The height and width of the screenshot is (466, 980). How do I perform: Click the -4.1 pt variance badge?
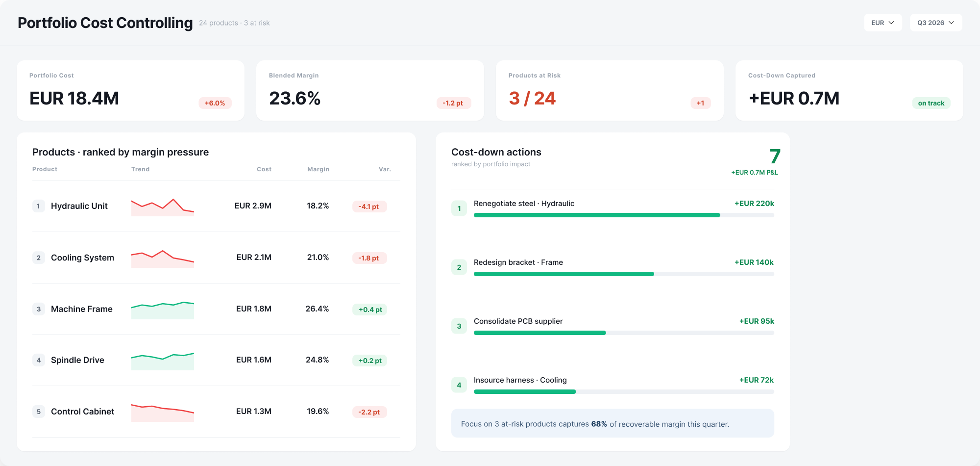[369, 207]
